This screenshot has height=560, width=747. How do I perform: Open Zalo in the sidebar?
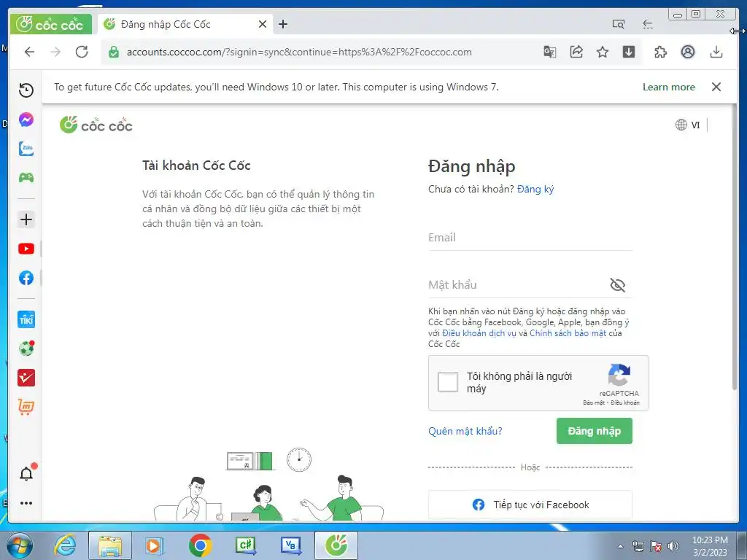click(26, 149)
